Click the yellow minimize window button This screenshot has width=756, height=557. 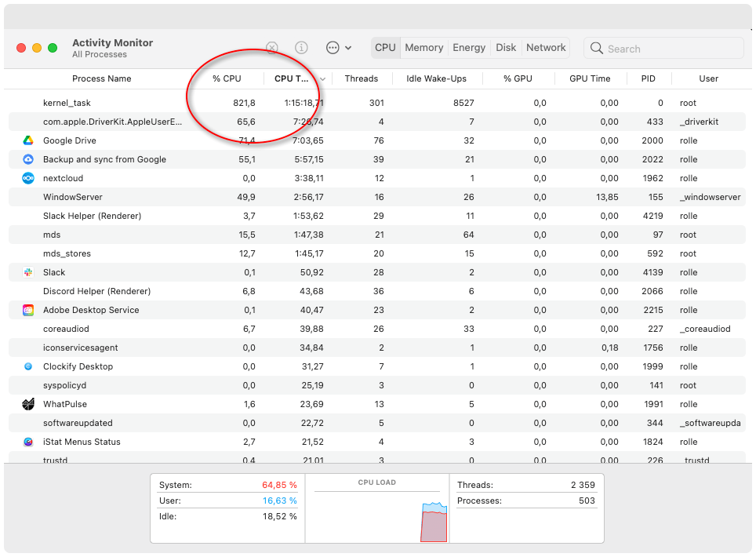point(37,48)
